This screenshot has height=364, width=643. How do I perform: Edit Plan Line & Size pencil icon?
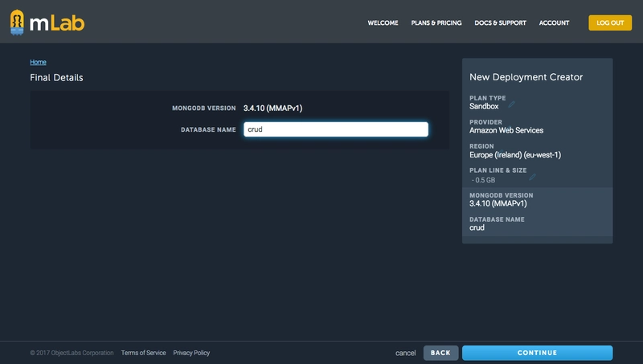click(x=532, y=177)
